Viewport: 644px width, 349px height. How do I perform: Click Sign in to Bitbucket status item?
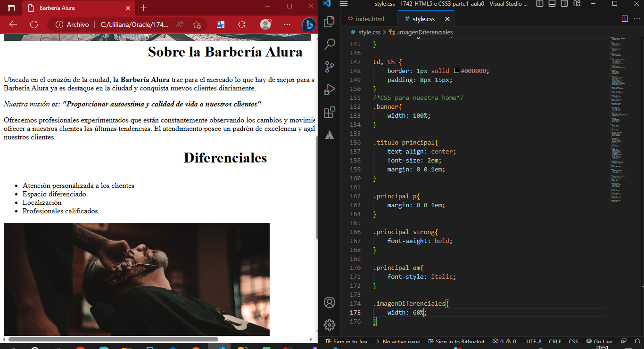pos(456,342)
